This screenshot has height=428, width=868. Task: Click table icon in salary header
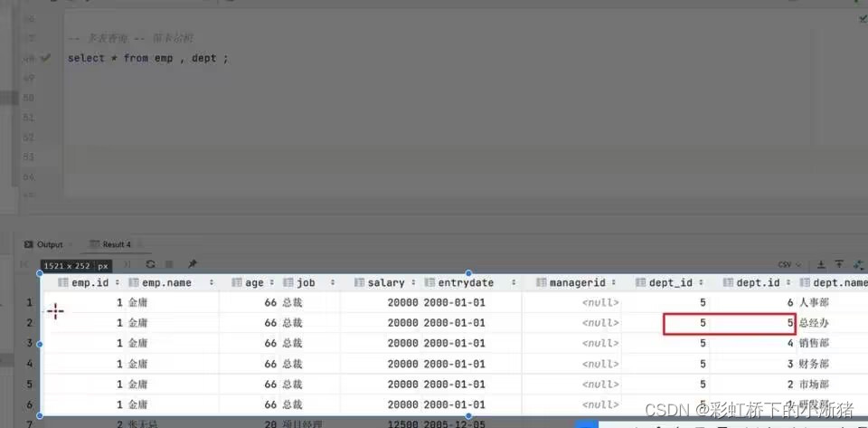click(x=359, y=283)
